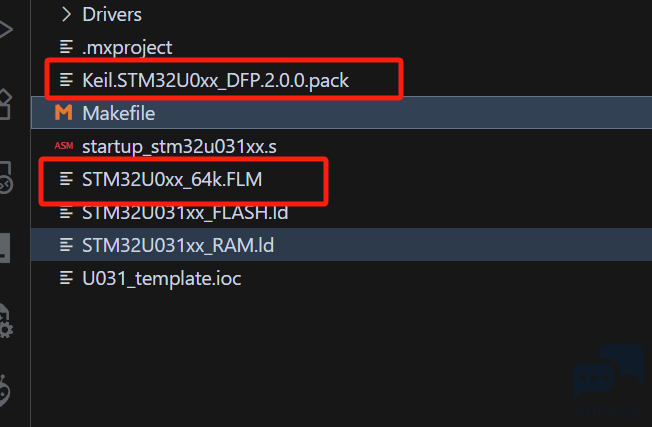Open the Makefile

click(x=342, y=113)
